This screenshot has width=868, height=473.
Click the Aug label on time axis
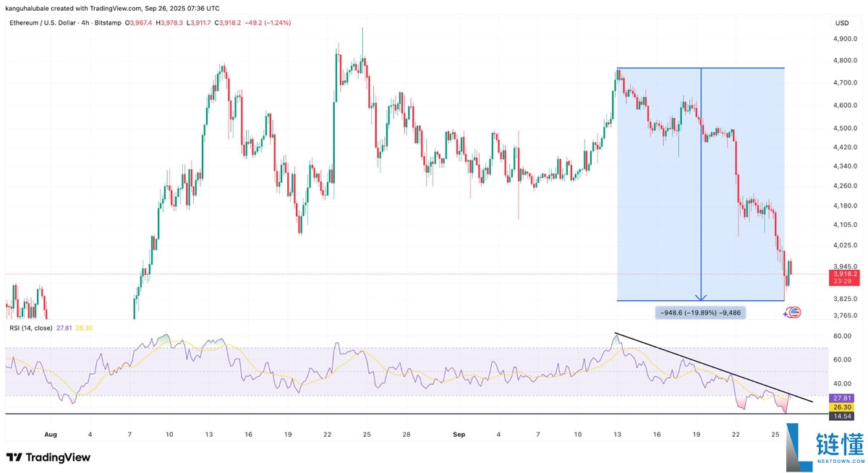tap(51, 435)
